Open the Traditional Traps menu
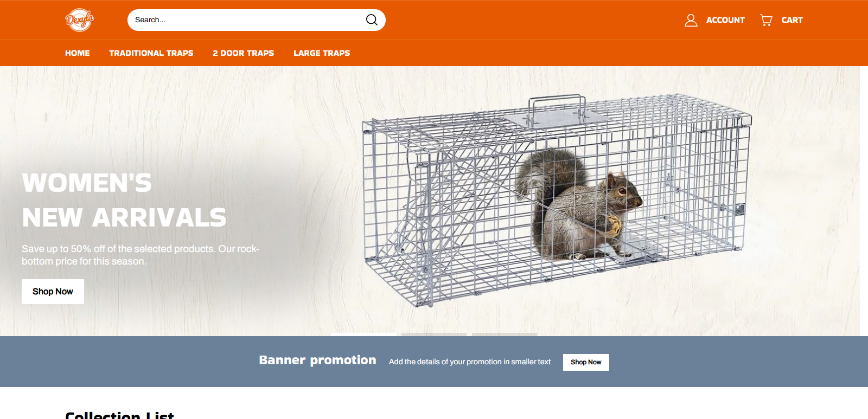Screen dimensions: 868x419 click(x=151, y=53)
